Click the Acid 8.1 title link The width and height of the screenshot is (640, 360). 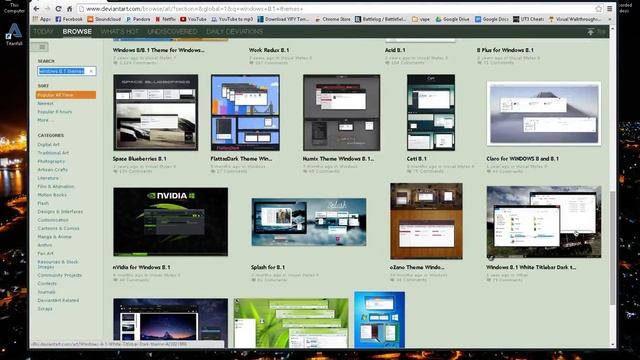[x=395, y=50]
